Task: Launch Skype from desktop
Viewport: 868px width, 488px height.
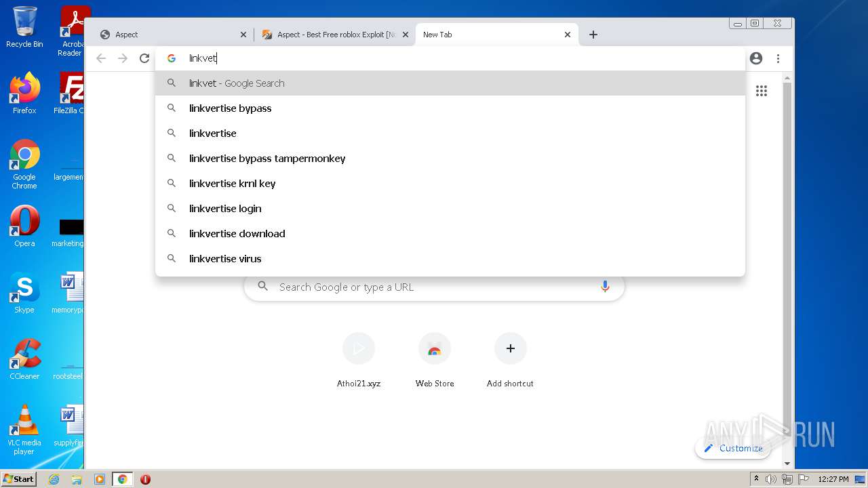Action: (x=24, y=293)
